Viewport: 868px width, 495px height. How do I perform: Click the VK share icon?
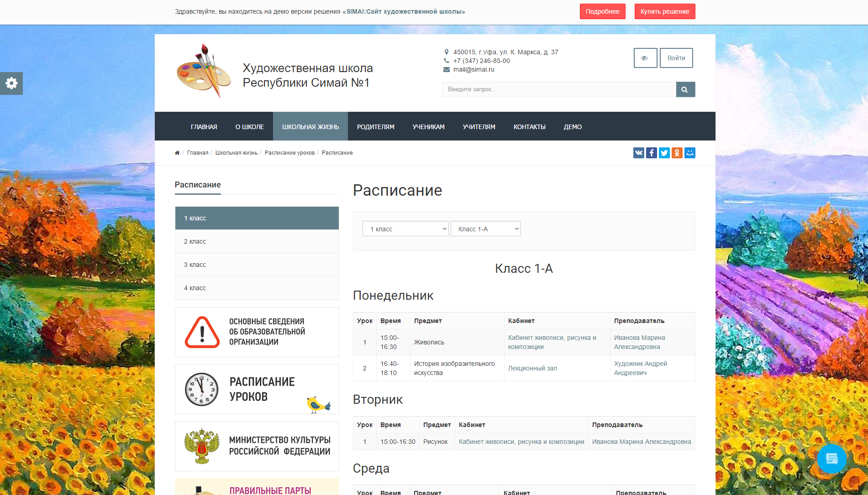(638, 153)
